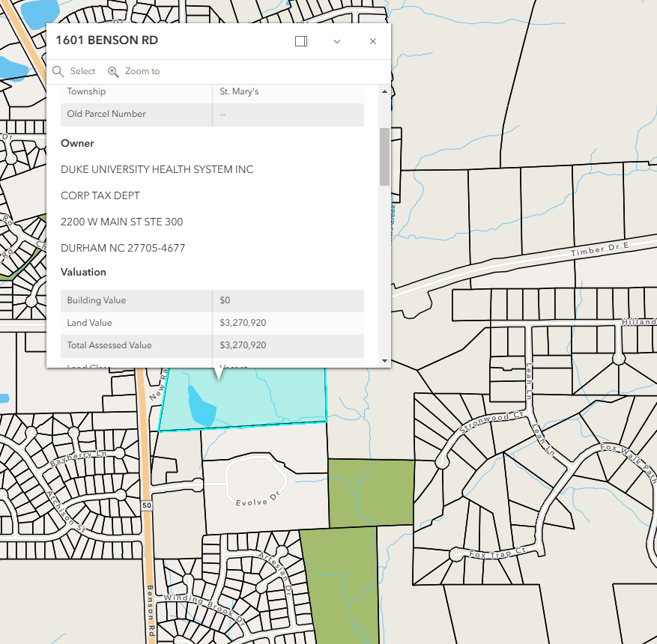Select the green parcel east of Evolve Dr
This screenshot has height=644, width=657.
pos(371,493)
